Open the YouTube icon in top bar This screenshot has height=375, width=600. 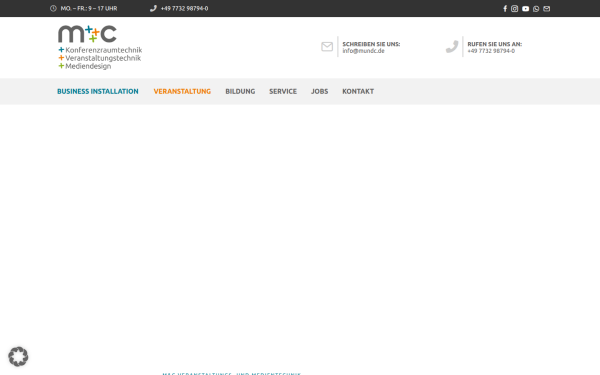(525, 8)
